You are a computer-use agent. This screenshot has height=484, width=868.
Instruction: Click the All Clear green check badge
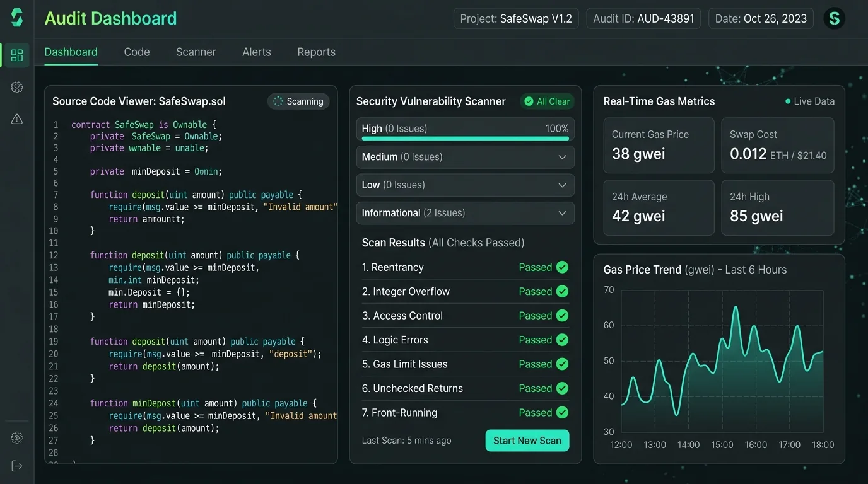point(547,101)
